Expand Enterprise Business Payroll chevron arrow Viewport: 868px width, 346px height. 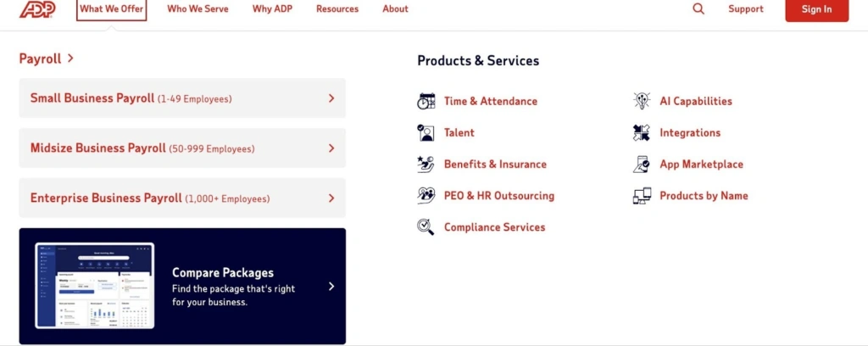coord(331,198)
